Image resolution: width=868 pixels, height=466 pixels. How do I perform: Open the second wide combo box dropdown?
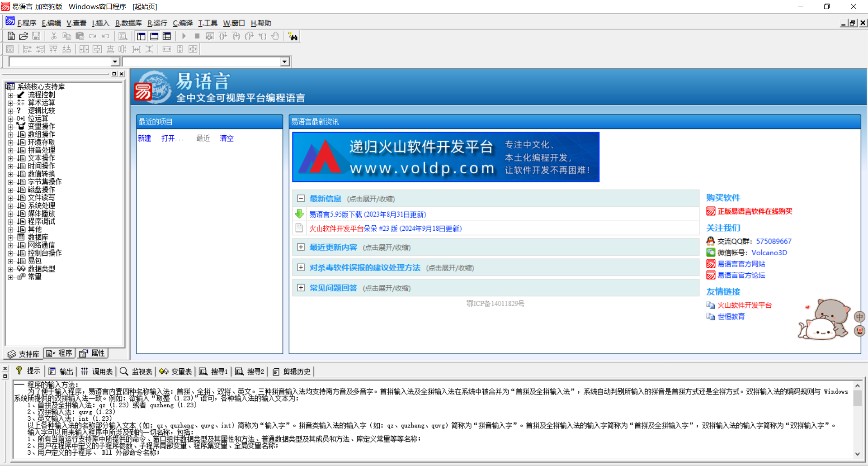point(284,62)
